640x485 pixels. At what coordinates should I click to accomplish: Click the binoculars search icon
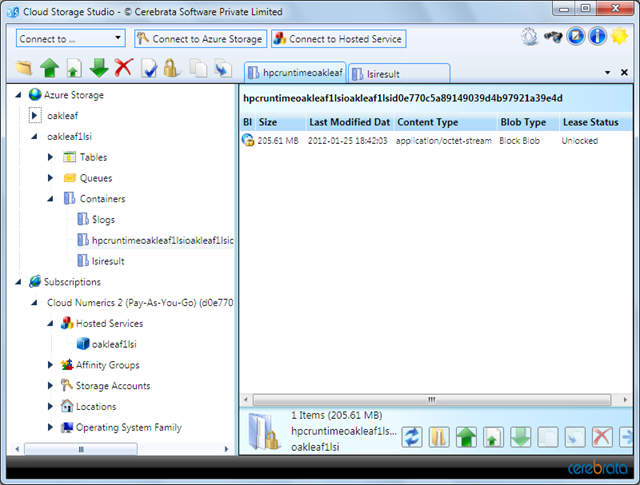[553, 37]
